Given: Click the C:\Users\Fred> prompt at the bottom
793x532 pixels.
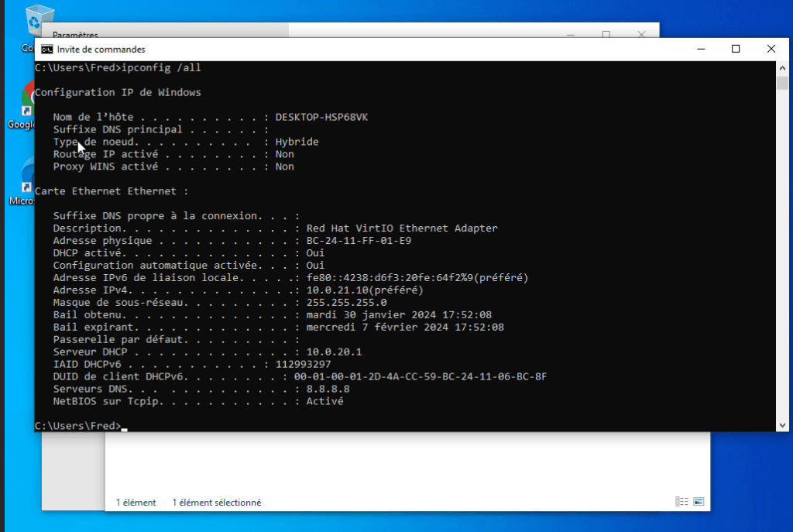Looking at the screenshot, I should tap(77, 427).
